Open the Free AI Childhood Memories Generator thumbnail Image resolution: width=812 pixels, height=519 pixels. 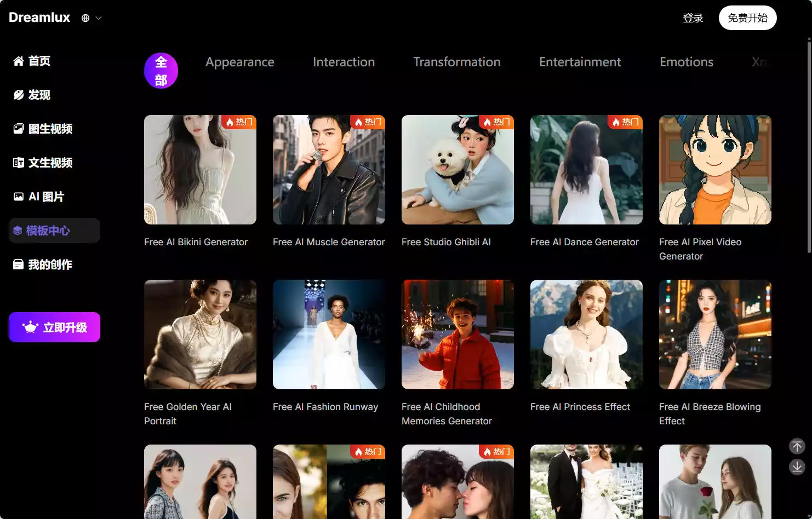(x=458, y=335)
